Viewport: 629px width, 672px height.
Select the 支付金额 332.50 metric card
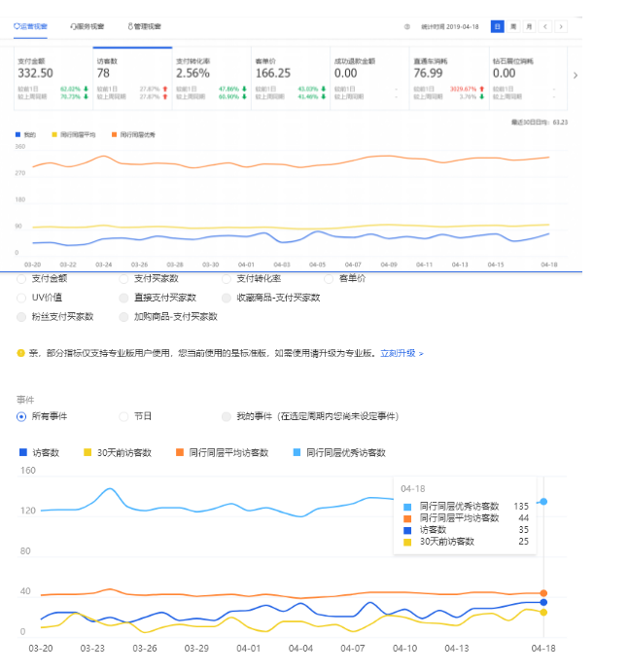tap(53, 79)
